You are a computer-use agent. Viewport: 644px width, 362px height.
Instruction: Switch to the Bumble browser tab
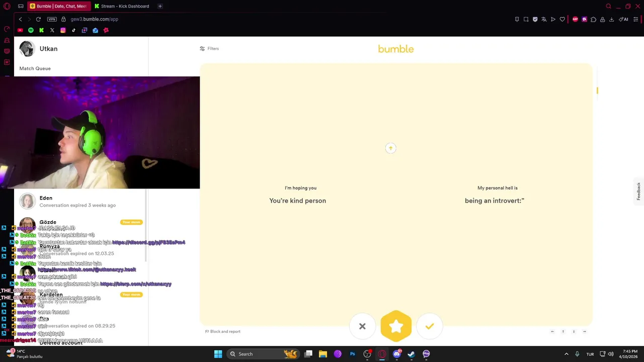point(58,6)
